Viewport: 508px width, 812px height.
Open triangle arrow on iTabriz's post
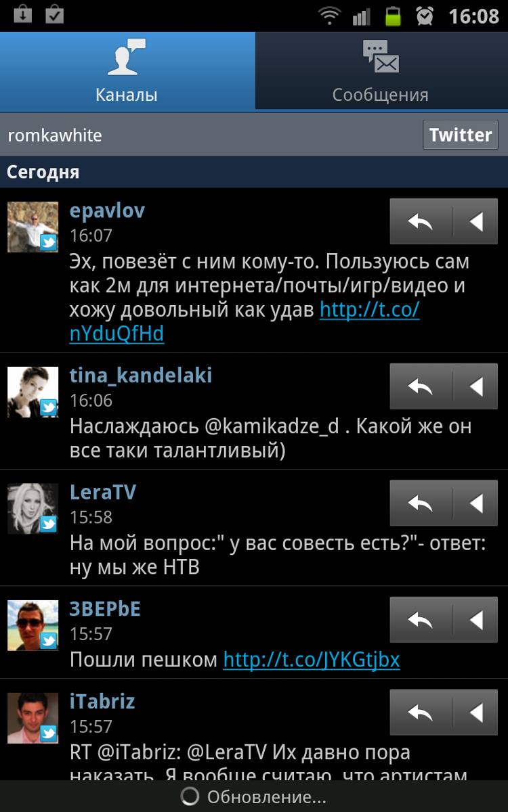(475, 713)
